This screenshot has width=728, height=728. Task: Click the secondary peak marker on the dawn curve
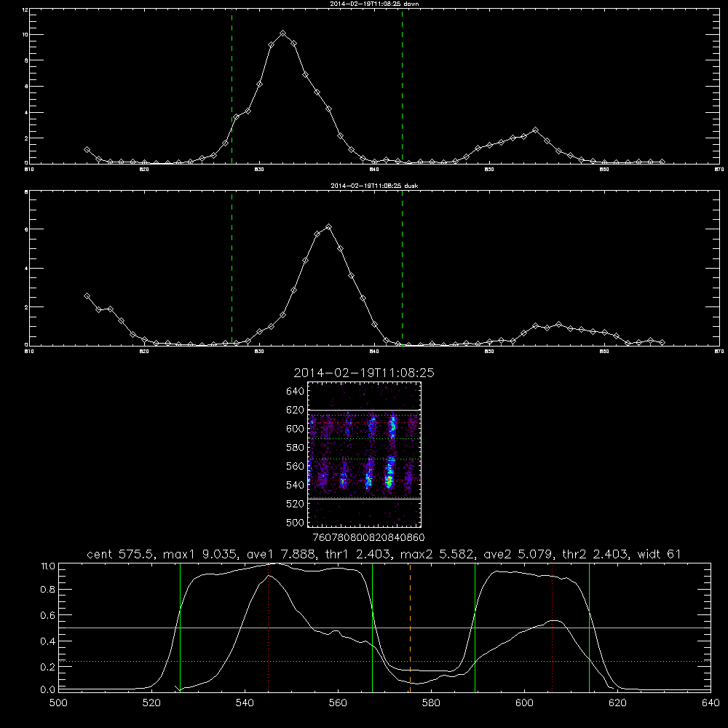click(x=535, y=130)
